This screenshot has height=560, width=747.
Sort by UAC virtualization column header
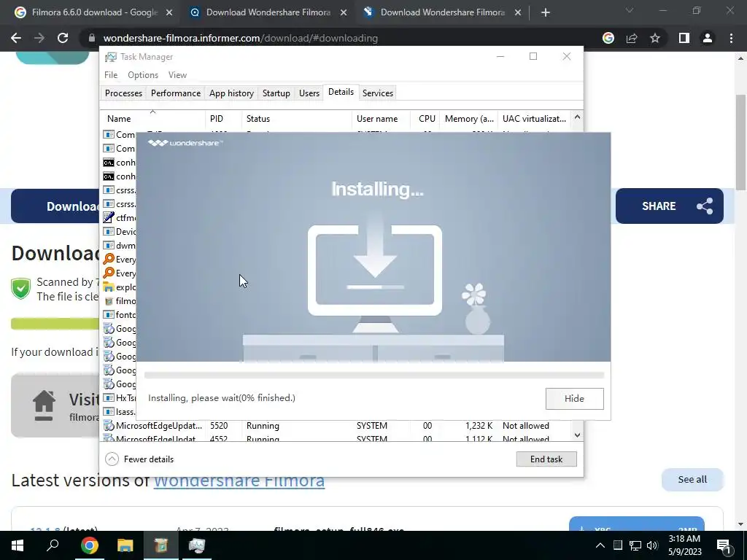534,119
